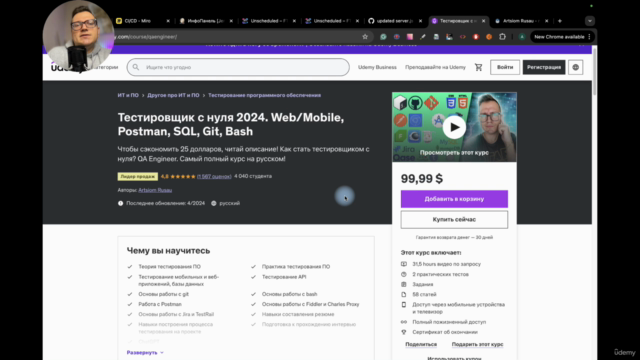This screenshot has height=360, width=640.
Task: Click the 2 практических тестов row
Action: (435, 274)
